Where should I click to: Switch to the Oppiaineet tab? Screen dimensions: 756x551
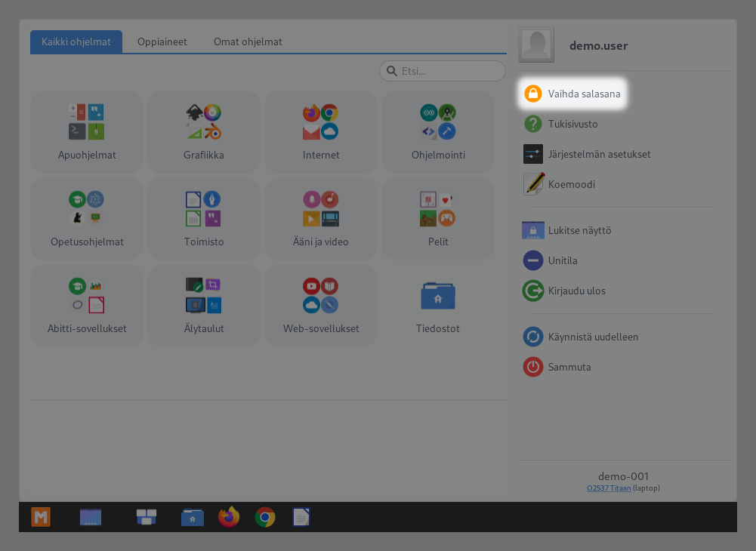click(162, 42)
